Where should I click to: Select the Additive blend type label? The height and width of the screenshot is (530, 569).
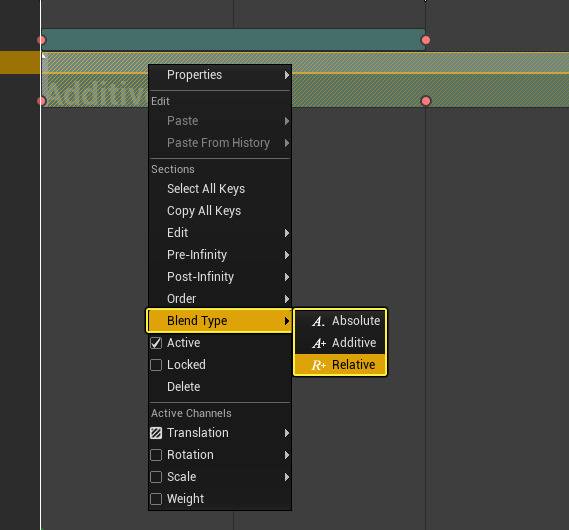click(354, 343)
